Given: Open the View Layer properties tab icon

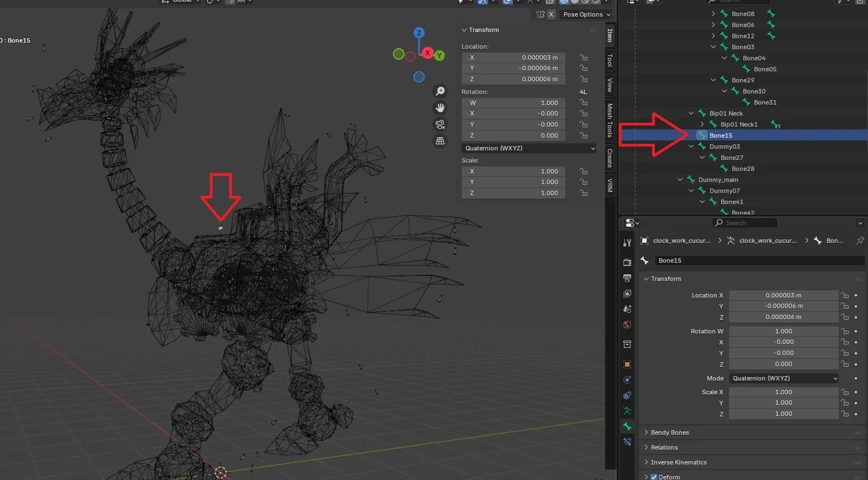Looking at the screenshot, I should (627, 294).
